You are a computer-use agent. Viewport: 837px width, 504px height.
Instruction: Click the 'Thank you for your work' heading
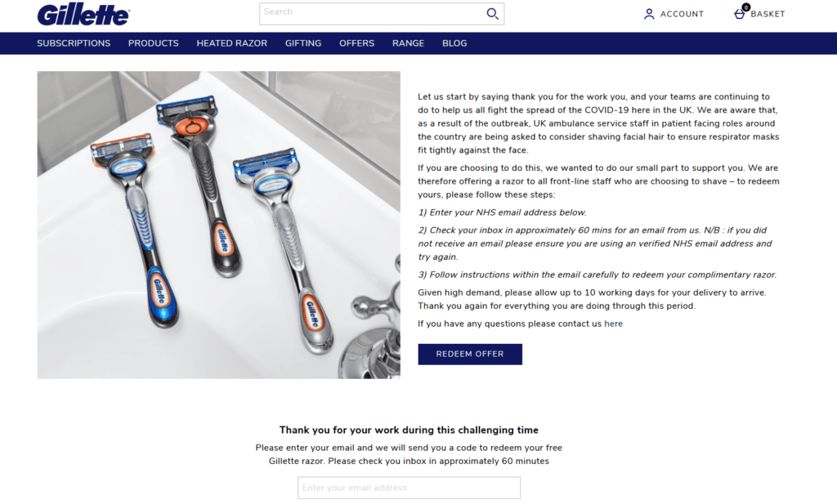(409, 430)
